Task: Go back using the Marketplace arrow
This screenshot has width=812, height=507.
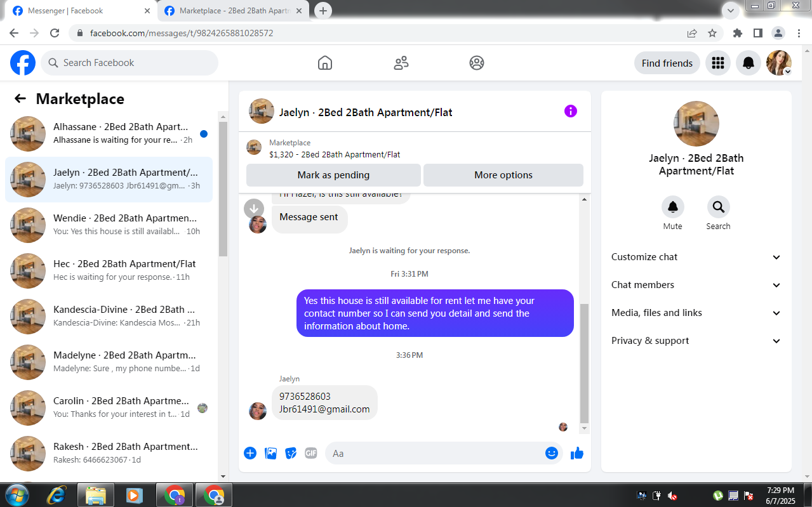Action: (20, 98)
